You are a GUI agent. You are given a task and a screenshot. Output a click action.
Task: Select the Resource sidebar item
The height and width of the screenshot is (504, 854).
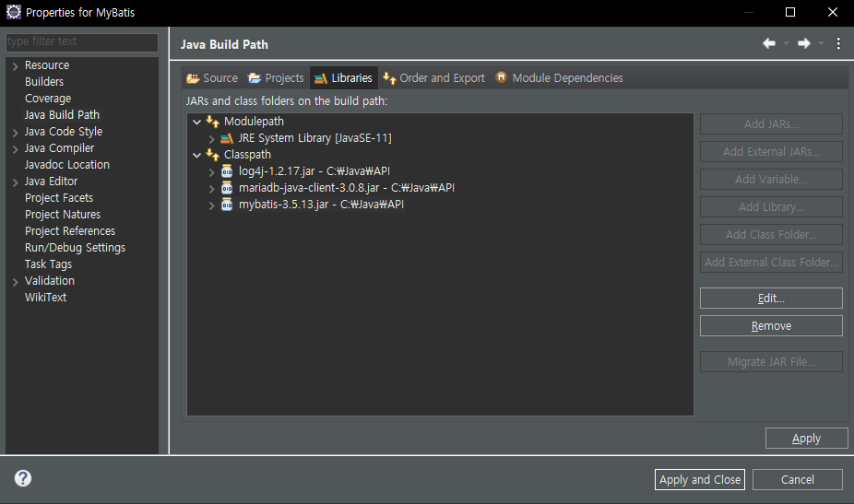click(47, 65)
